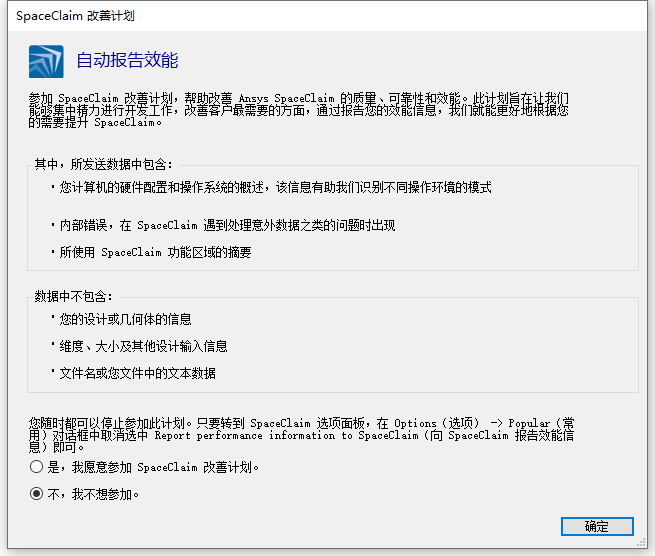
Task: Click the '自动报告效能' heading
Action: point(127,60)
